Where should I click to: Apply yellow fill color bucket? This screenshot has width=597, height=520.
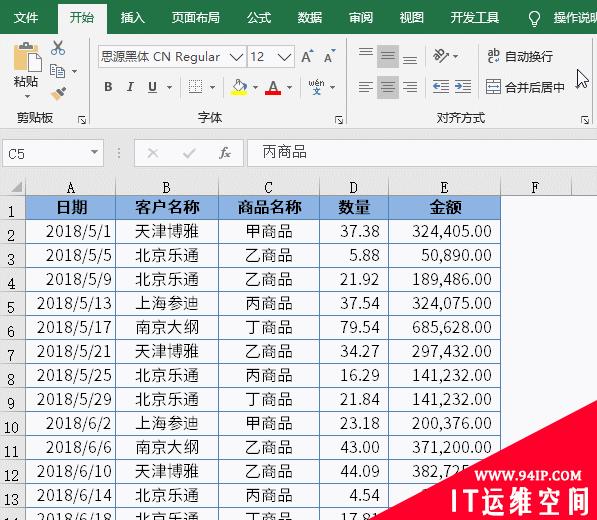pos(239,87)
